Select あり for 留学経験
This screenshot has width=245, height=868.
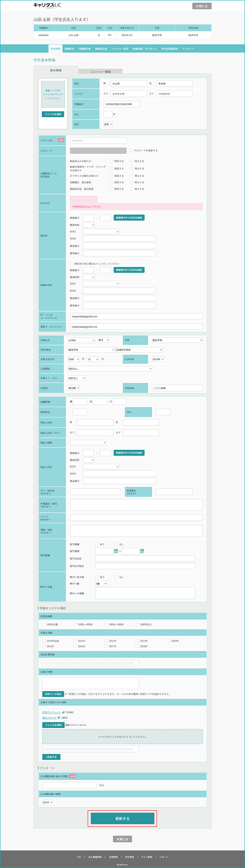coord(97,544)
